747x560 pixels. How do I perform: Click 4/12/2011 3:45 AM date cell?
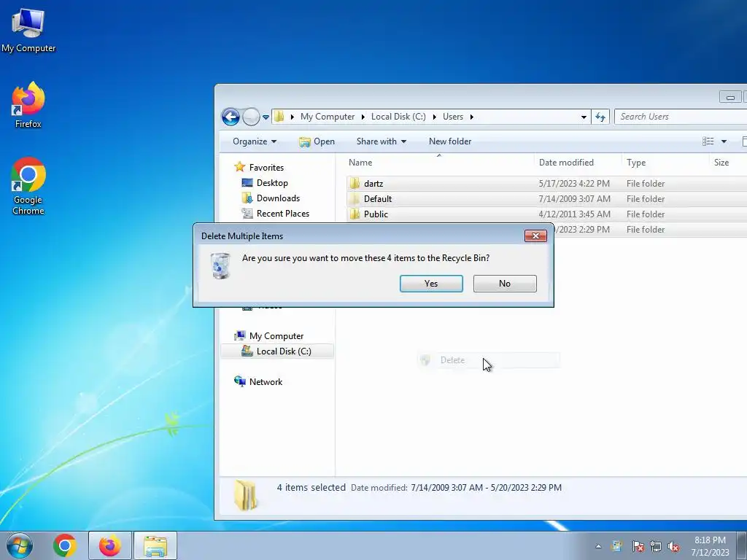574,214
